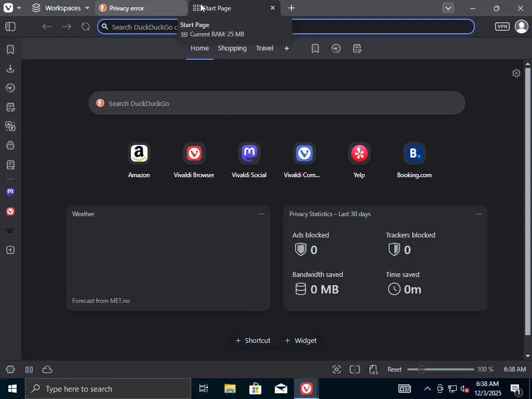Open Notes from start page navigation
The height and width of the screenshot is (399, 532).
point(357,48)
